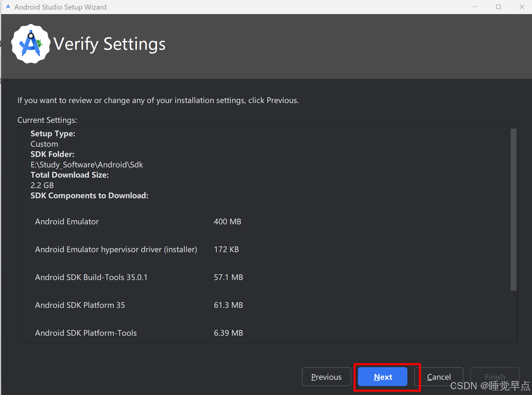The height and width of the screenshot is (395, 532).
Task: Click the Next button
Action: tap(383, 377)
